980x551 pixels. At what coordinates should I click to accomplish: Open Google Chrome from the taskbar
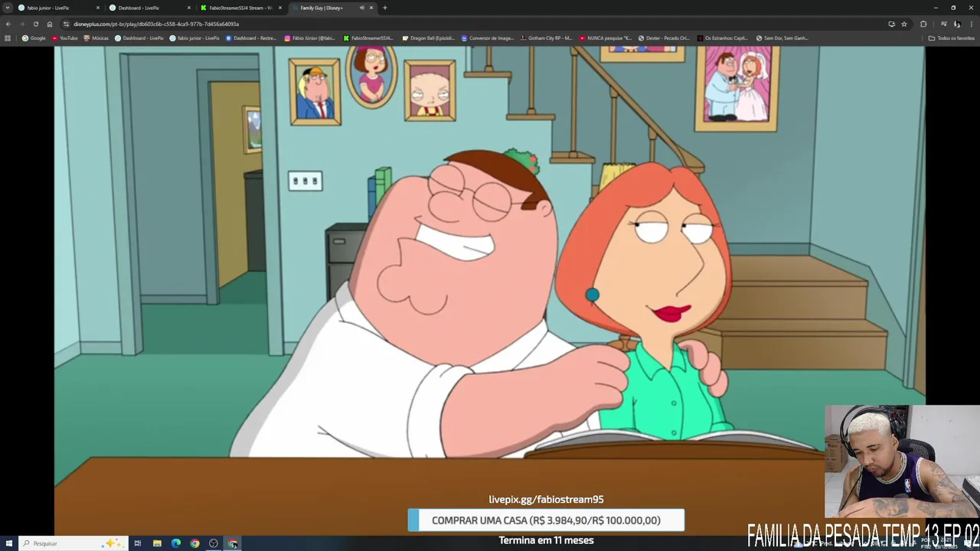(x=194, y=543)
